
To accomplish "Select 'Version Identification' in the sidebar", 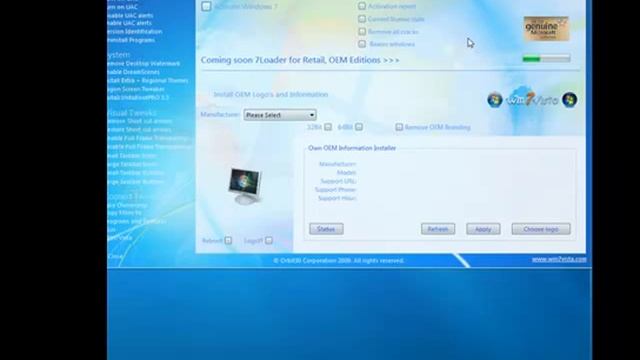I will (x=135, y=31).
